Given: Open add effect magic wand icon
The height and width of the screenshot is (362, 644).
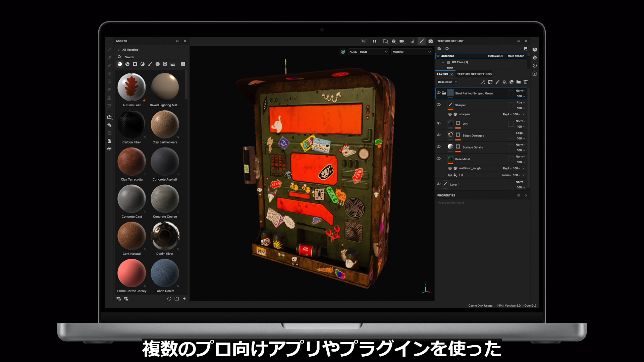Looking at the screenshot, I should [483, 82].
